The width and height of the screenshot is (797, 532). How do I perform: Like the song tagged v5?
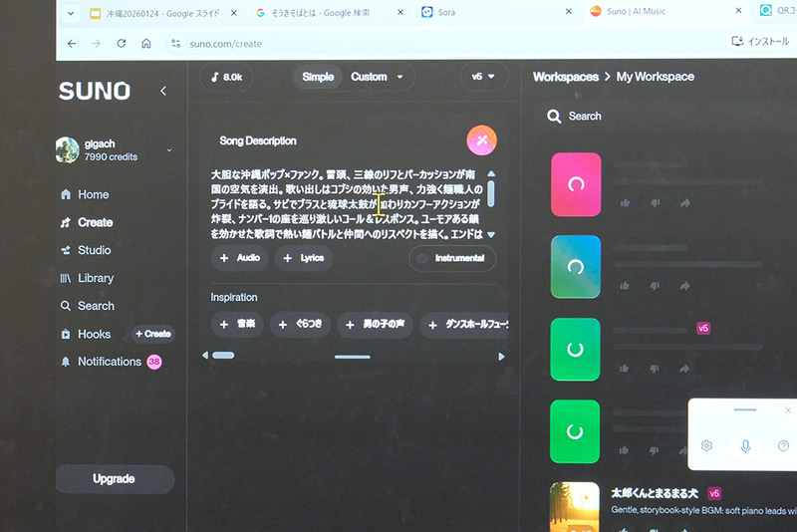pyautogui.click(x=625, y=368)
